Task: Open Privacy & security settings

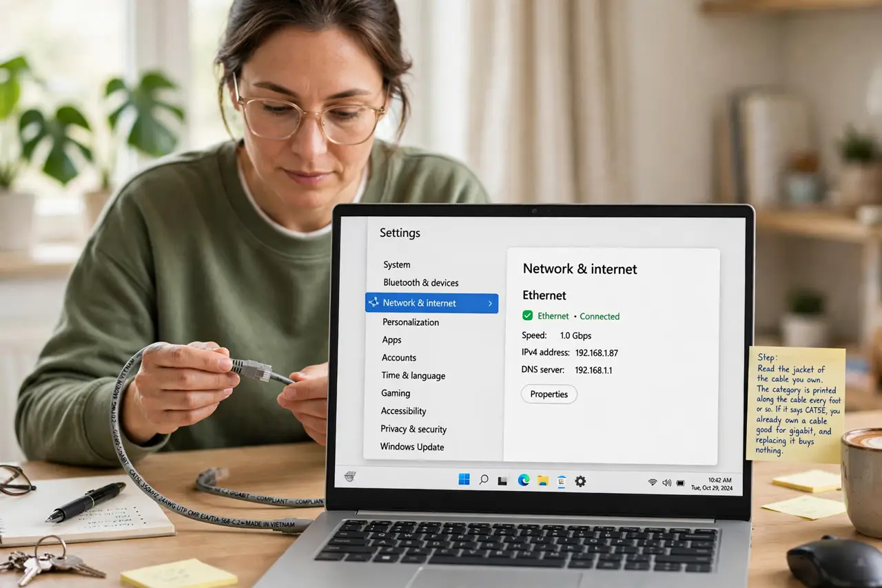Action: click(x=413, y=429)
